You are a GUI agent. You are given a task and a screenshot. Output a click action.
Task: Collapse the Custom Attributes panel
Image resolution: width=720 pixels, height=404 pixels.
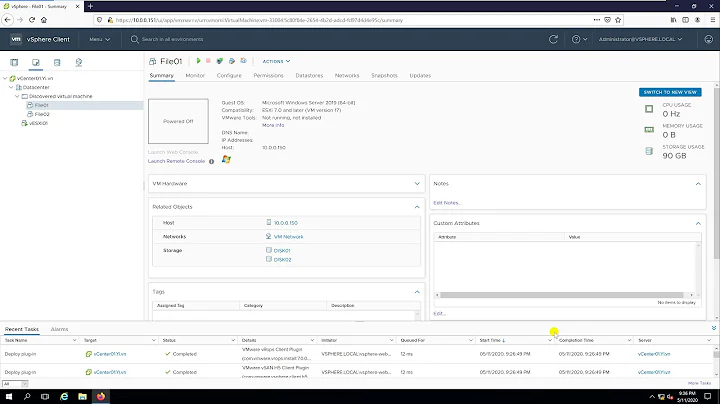point(698,223)
